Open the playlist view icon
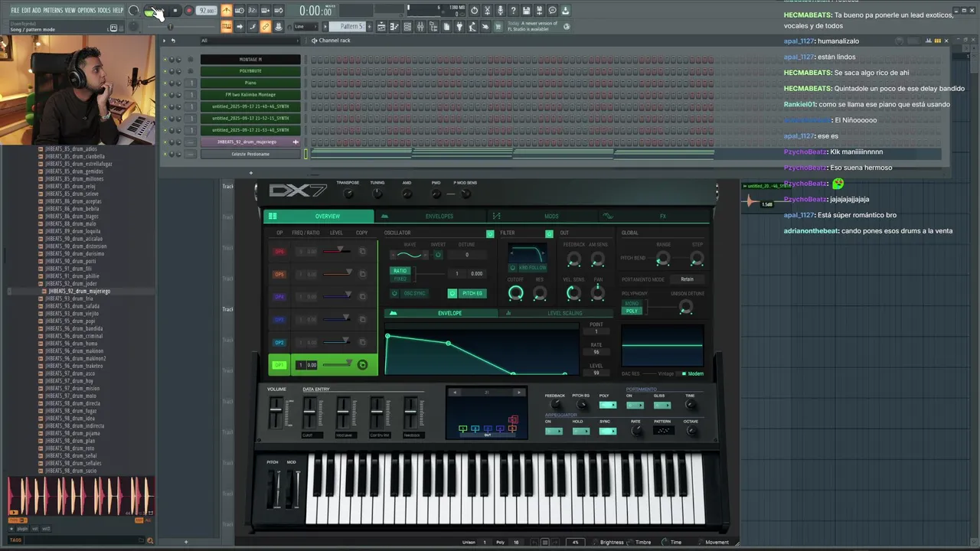980x551 pixels. click(x=381, y=26)
